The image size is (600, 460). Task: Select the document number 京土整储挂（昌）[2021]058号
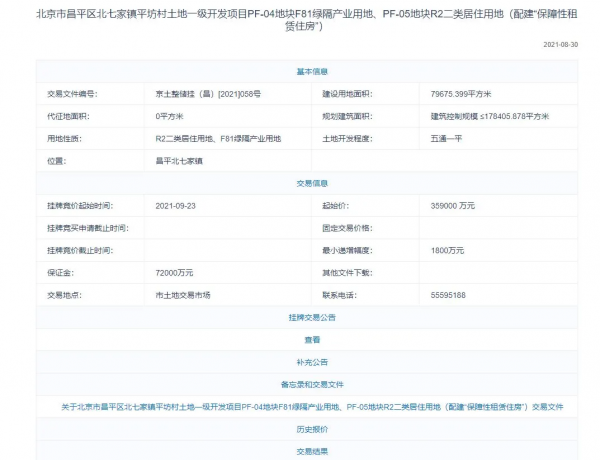pyautogui.click(x=208, y=94)
